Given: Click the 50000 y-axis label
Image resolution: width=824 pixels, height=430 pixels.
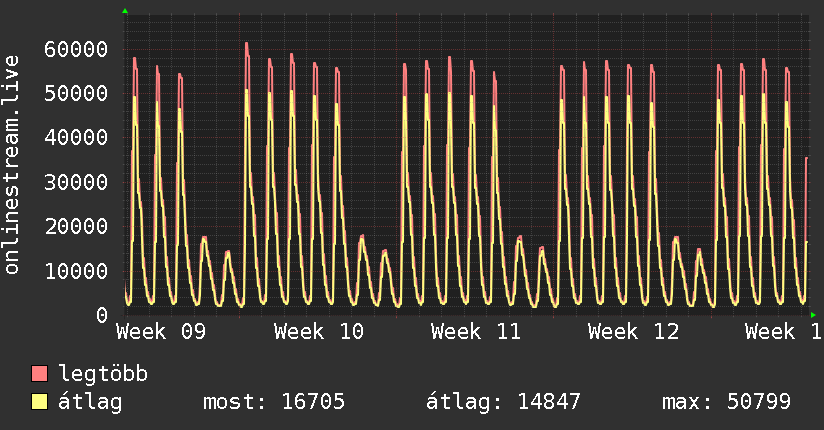Looking at the screenshot, I should pos(76,94).
